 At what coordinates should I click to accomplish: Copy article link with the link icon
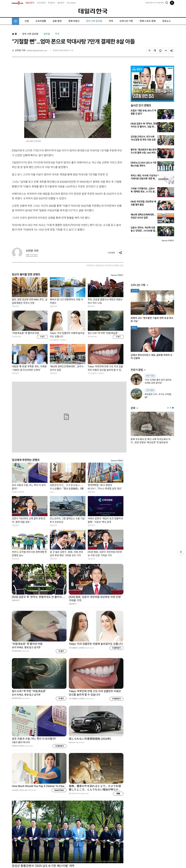[x=166, y=50]
